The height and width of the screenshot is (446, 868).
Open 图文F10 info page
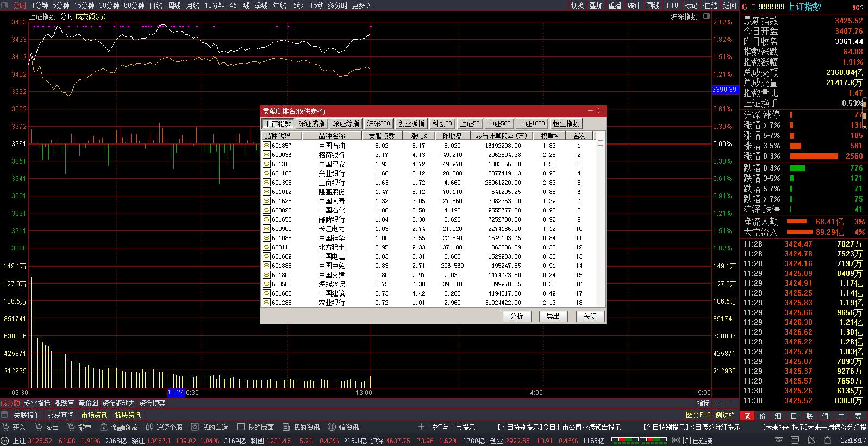(x=698, y=415)
